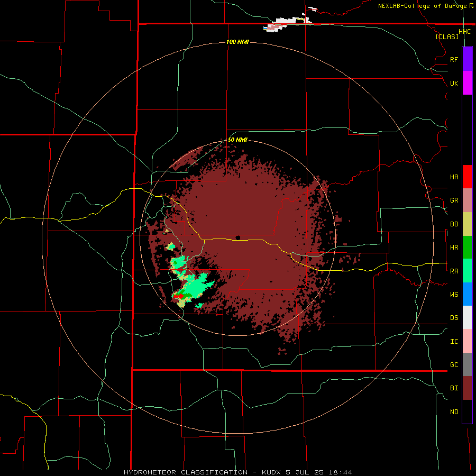Click the RA legend label
This screenshot has width=476, height=476.
[454, 271]
